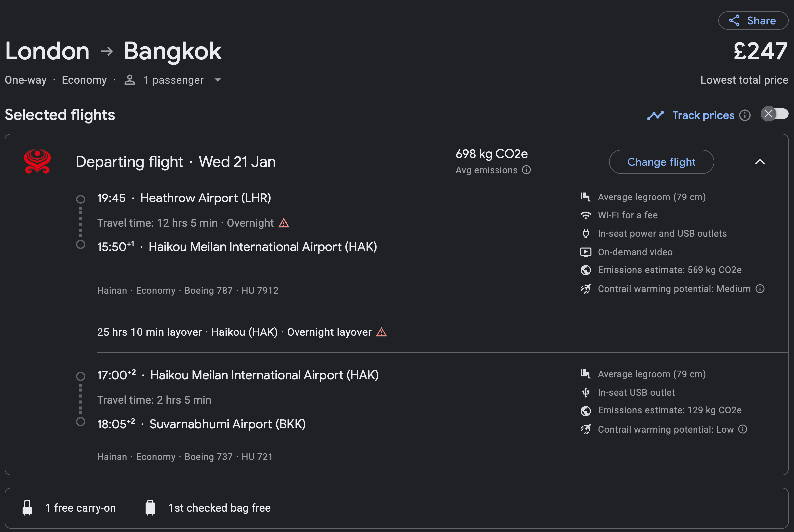
Task: Click the on-demand video icon
Action: (x=586, y=252)
